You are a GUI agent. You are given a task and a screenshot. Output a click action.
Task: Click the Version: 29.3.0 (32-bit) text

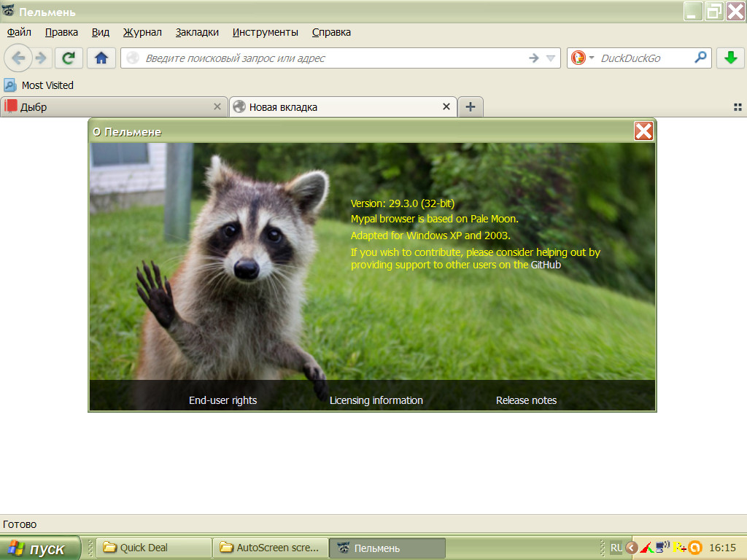[403, 203]
